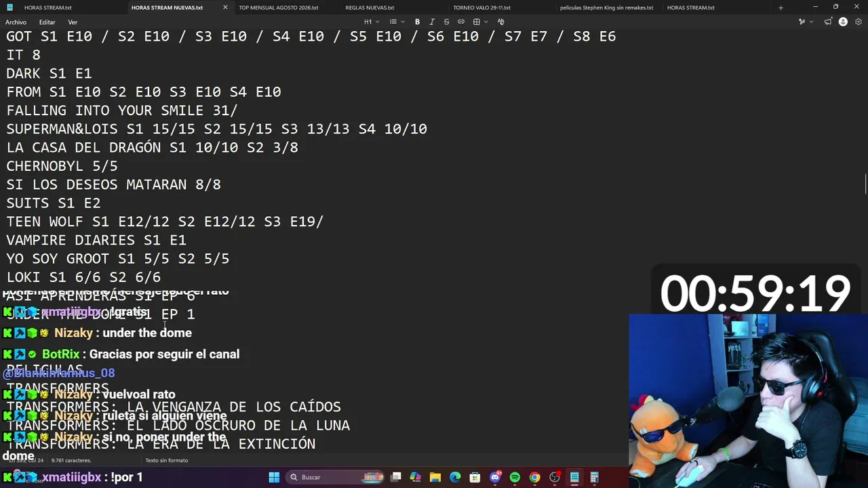Toggle italic formatting
The image size is (868, 488).
point(432,22)
